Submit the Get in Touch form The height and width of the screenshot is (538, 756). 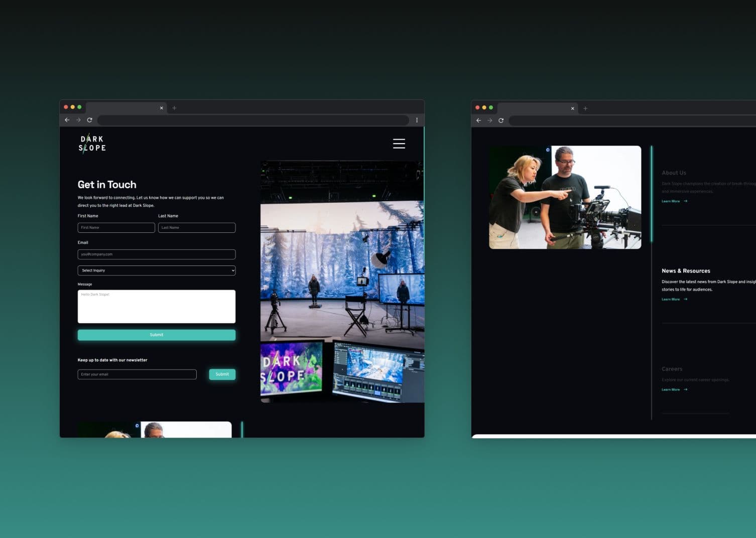(156, 335)
